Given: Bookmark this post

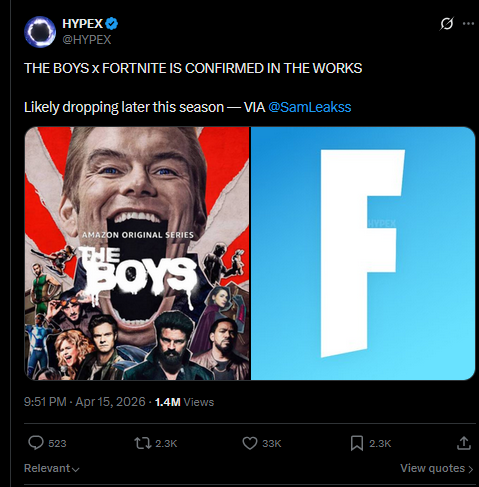Looking at the screenshot, I should click(357, 443).
